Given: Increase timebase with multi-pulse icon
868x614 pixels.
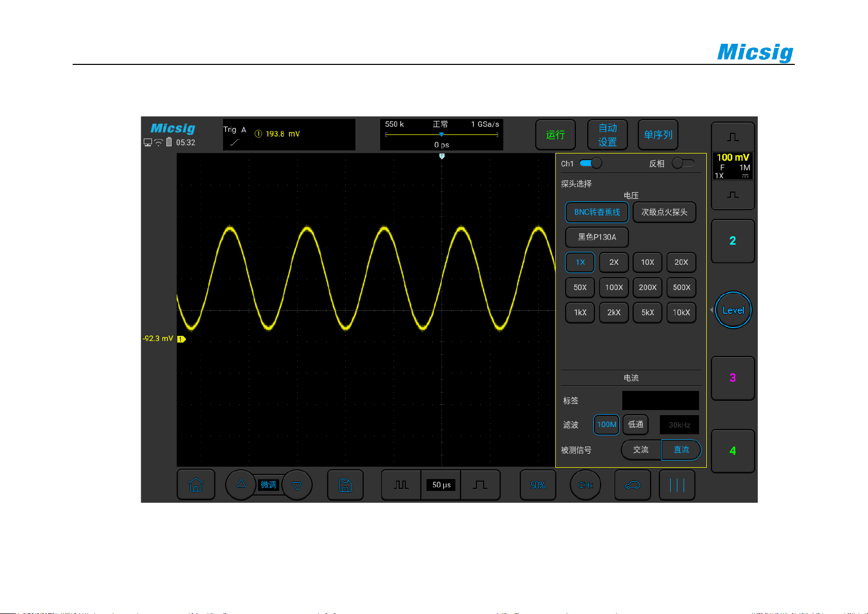Looking at the screenshot, I should (401, 485).
